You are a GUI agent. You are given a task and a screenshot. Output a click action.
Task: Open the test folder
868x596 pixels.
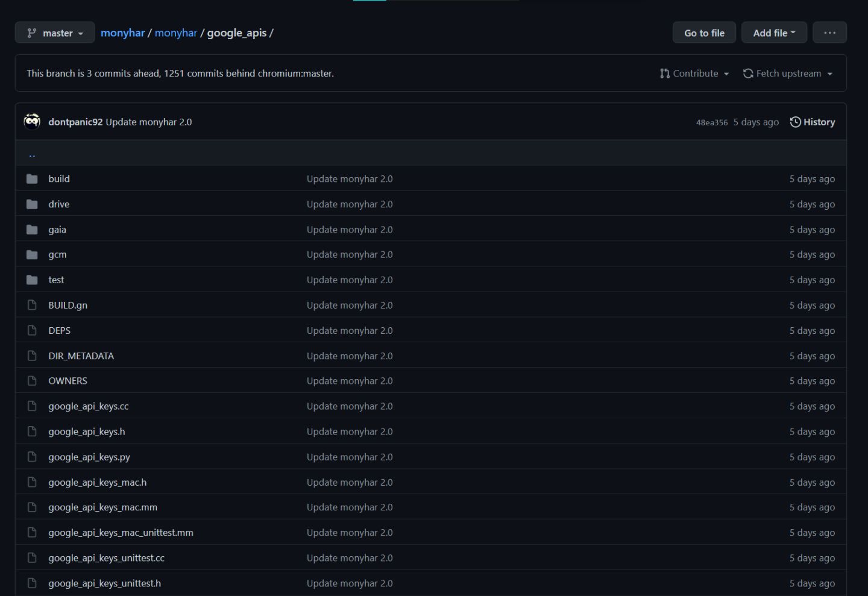point(56,280)
